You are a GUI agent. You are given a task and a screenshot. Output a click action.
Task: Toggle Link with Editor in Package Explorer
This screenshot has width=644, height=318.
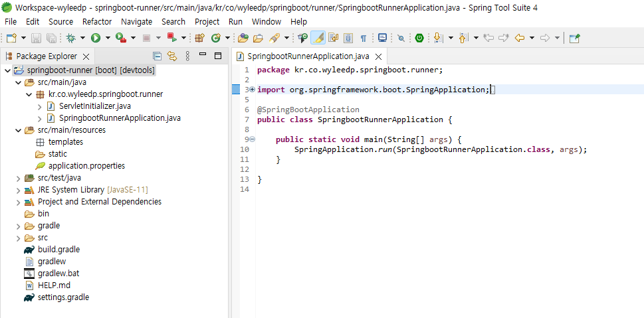click(x=172, y=56)
